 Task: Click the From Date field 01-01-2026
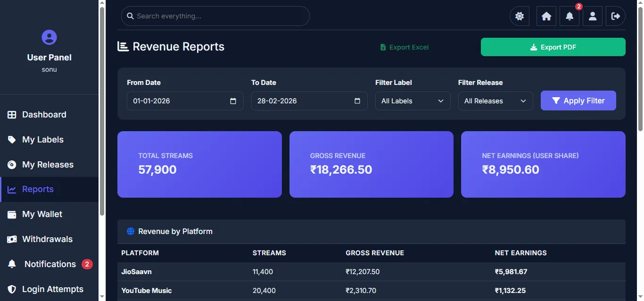coord(185,101)
